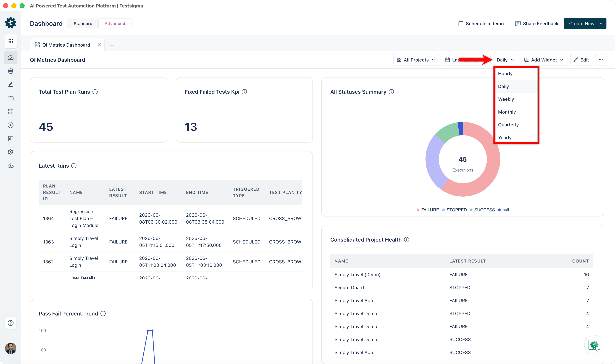Select Hourly from frequency menu
Image resolution: width=615 pixels, height=364 pixels.
(516, 74)
